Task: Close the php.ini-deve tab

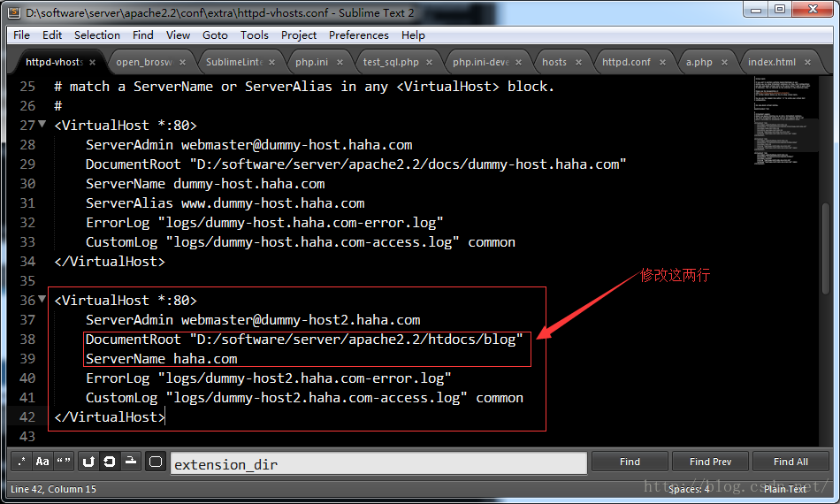Action: (x=518, y=63)
